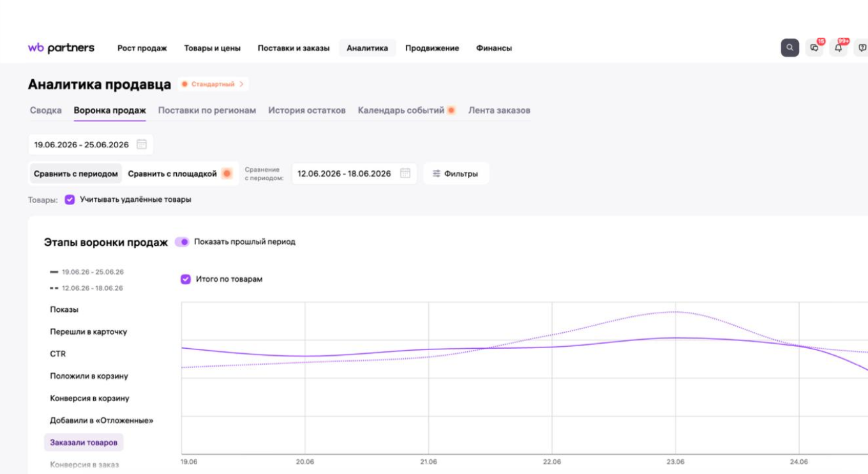The image size is (868, 474).
Task: Open calendar icon for 19.06.2026 period
Action: click(x=142, y=144)
